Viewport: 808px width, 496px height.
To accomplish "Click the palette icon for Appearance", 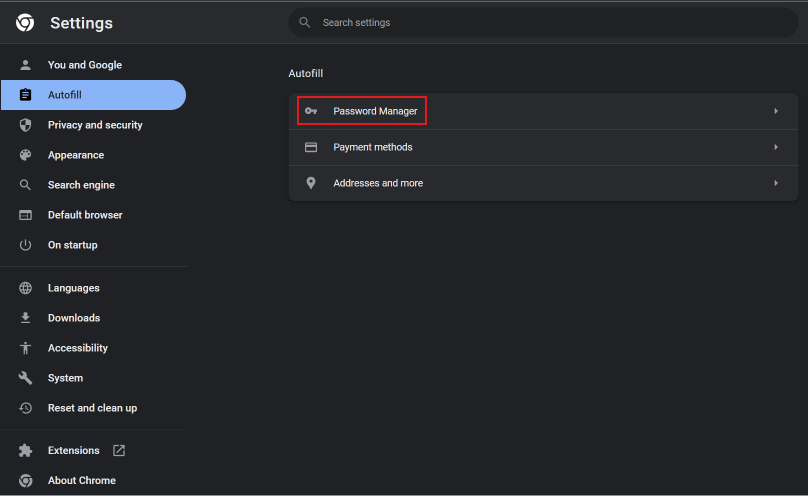I will pyautogui.click(x=25, y=155).
